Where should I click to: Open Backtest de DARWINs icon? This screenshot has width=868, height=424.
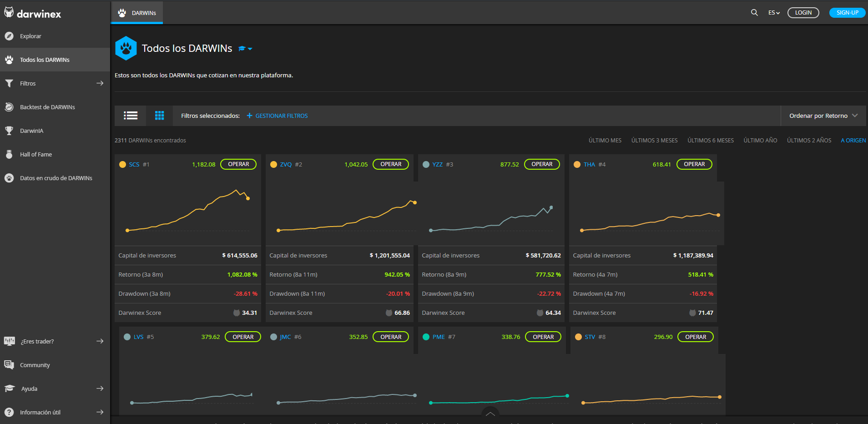click(9, 107)
